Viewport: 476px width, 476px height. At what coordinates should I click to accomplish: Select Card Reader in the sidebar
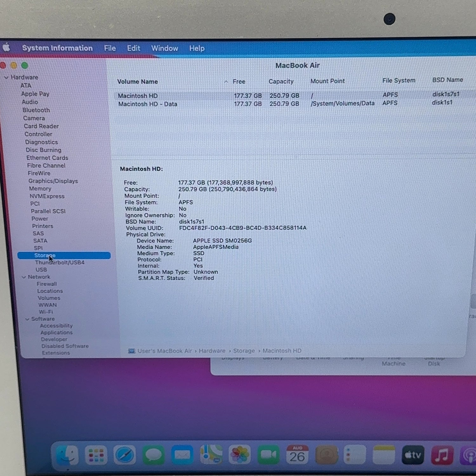41,126
